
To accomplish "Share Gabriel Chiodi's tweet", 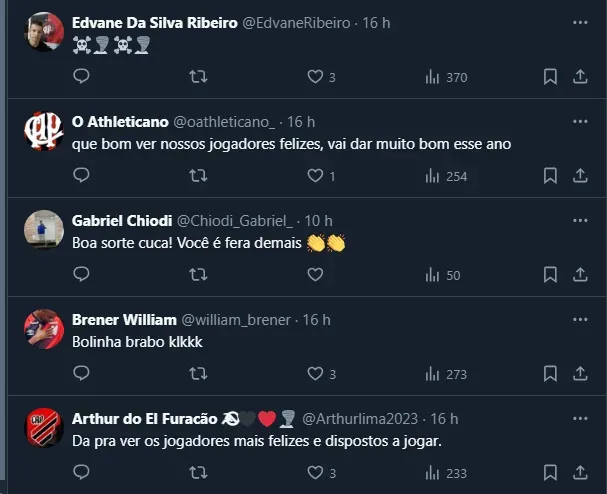I will (x=580, y=275).
